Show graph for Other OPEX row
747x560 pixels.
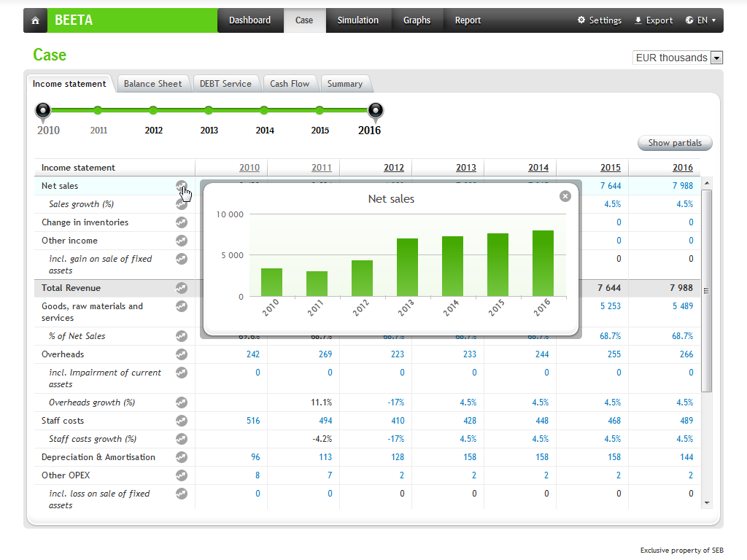[182, 475]
